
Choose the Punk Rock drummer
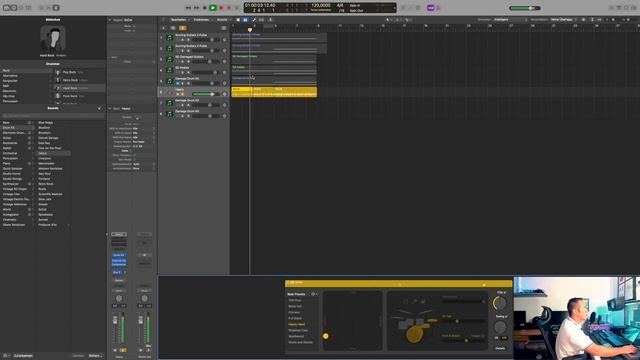pyautogui.click(x=80, y=96)
